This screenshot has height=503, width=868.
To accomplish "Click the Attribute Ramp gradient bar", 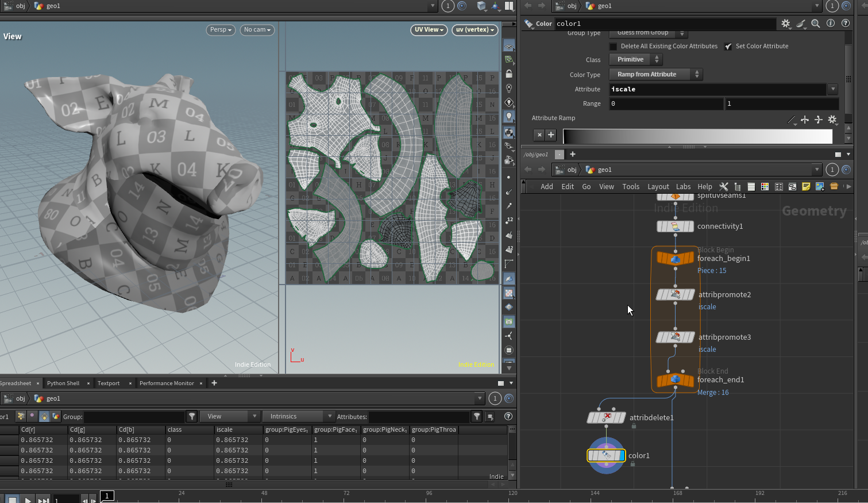I will coord(697,136).
